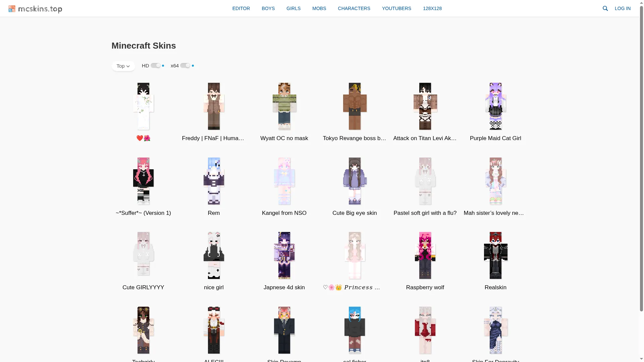644x362 pixels.
Task: Click the Rem title text
Action: (214, 213)
